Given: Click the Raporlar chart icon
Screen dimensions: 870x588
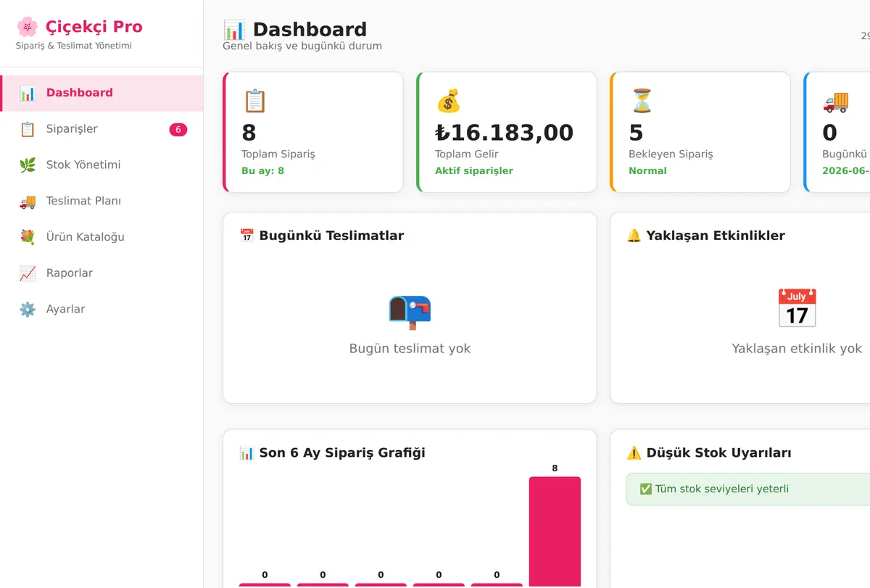Looking at the screenshot, I should point(28,273).
